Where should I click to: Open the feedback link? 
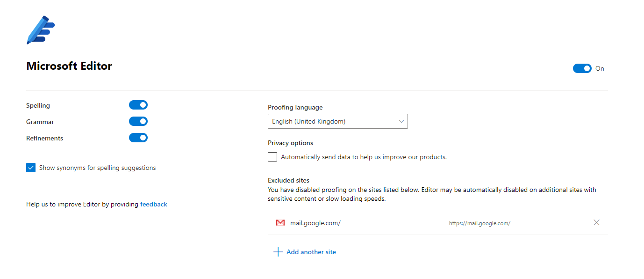pyautogui.click(x=153, y=204)
